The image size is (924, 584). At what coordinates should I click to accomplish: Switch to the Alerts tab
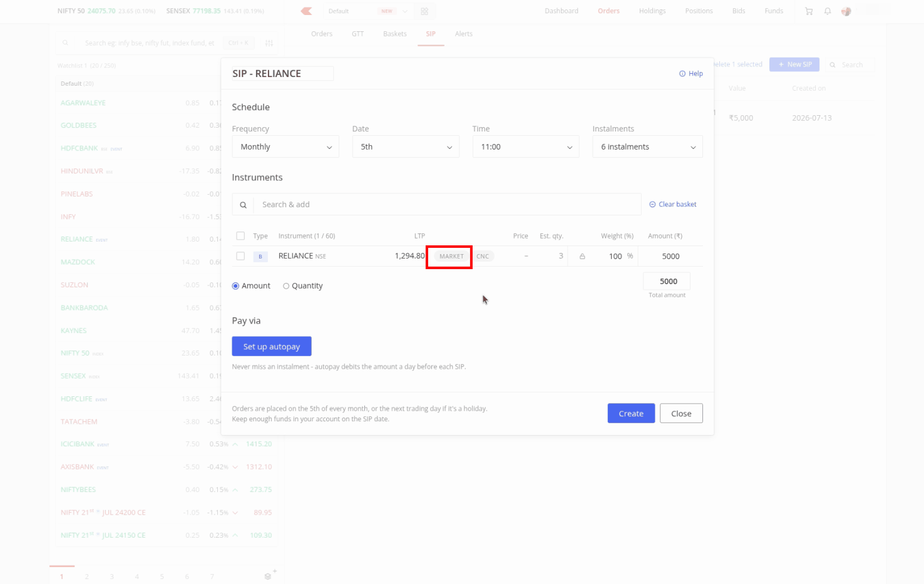pyautogui.click(x=464, y=34)
